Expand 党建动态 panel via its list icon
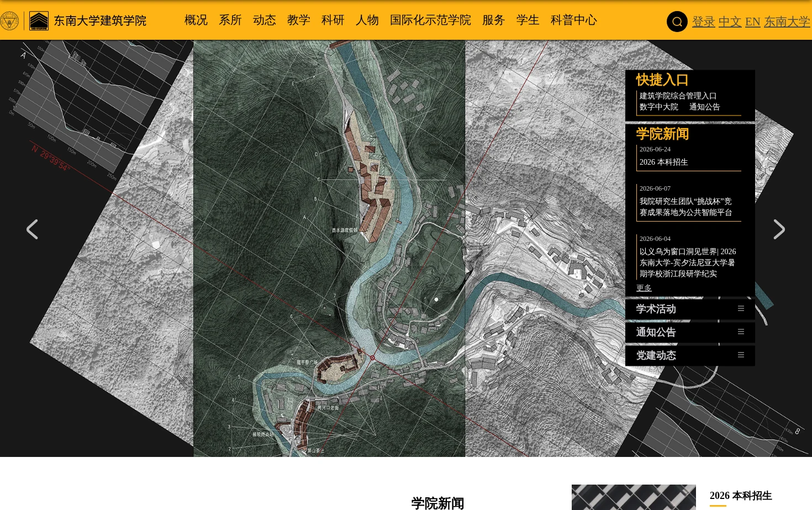This screenshot has width=812, height=510. click(x=741, y=355)
